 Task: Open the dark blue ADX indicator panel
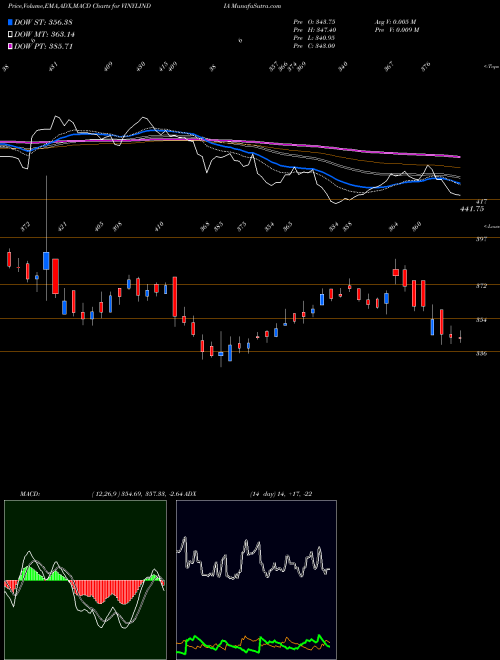tap(256, 580)
